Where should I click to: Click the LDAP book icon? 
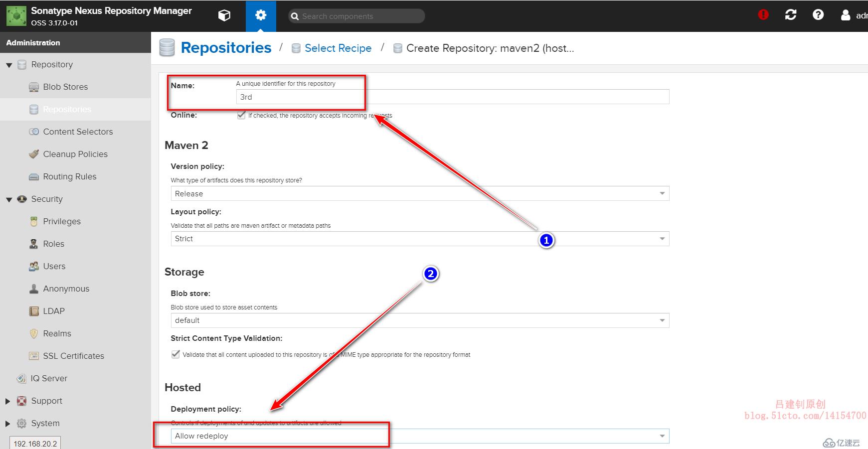pos(34,311)
